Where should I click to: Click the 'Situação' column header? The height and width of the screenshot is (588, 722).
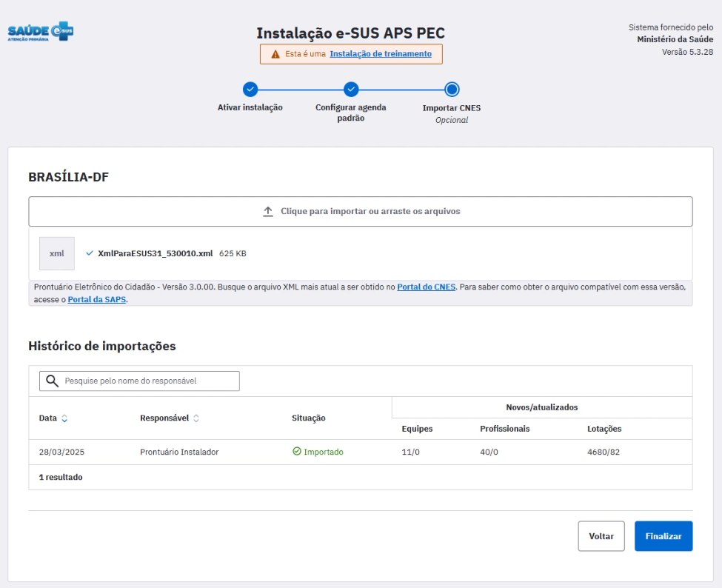coord(309,418)
